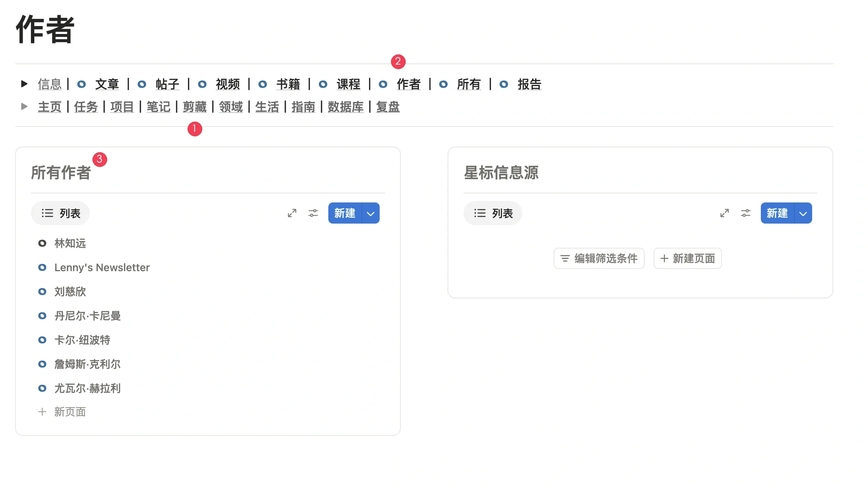Image resolution: width=868 pixels, height=491 pixels.
Task: Click the plus icon beside 新页面
Action: [x=42, y=412]
